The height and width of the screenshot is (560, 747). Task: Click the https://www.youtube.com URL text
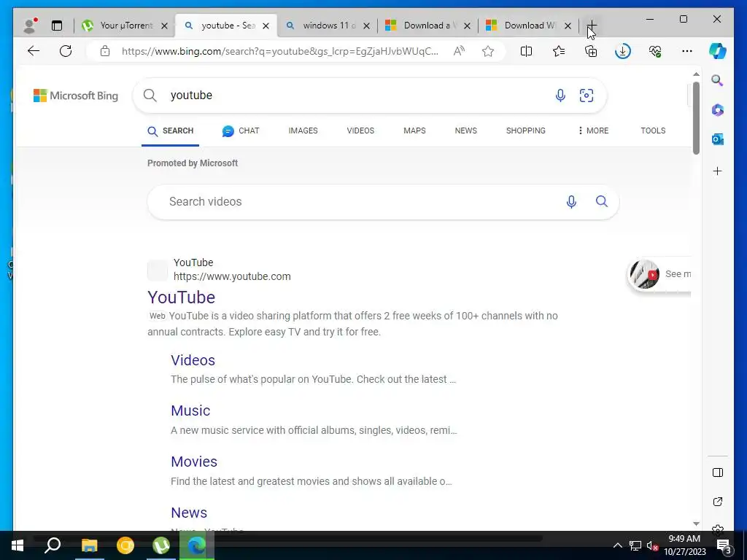232,276
